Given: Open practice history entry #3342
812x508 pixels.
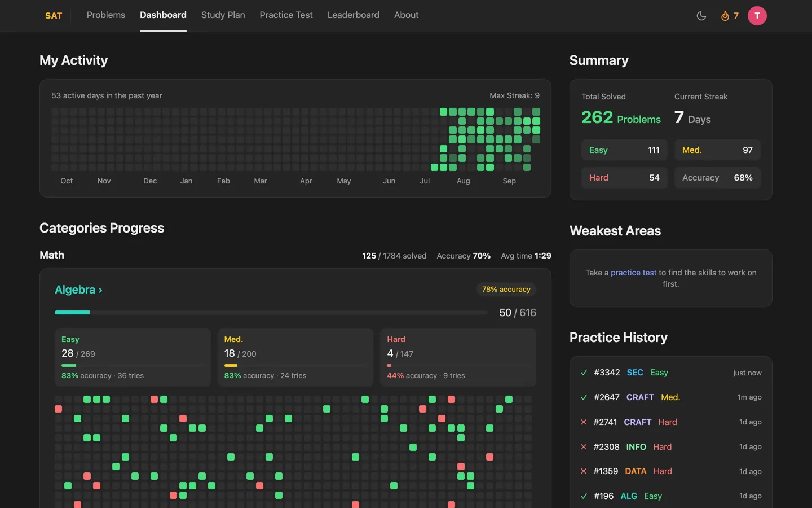Looking at the screenshot, I should click(671, 373).
